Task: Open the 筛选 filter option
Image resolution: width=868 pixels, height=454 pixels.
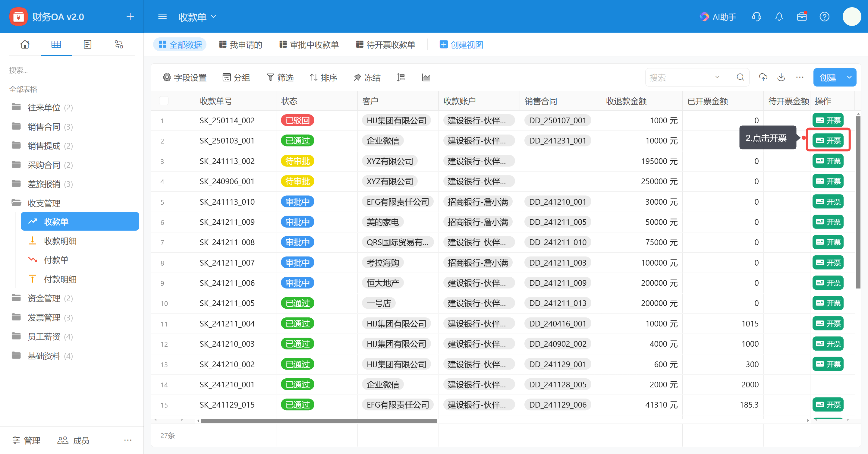Action: tap(280, 77)
